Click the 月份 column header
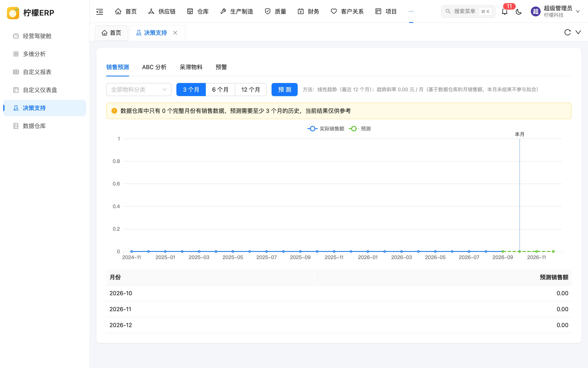Image resolution: width=588 pixels, height=368 pixels. point(212,277)
